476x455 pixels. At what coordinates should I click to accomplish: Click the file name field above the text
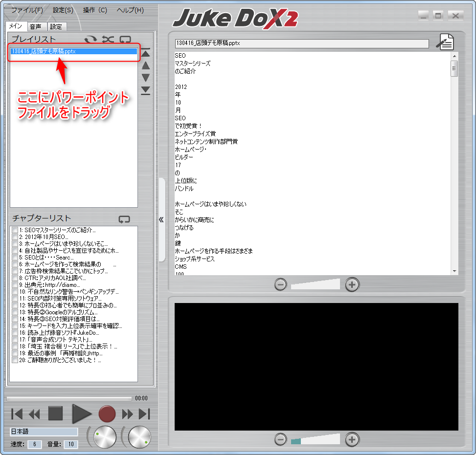[x=302, y=43]
